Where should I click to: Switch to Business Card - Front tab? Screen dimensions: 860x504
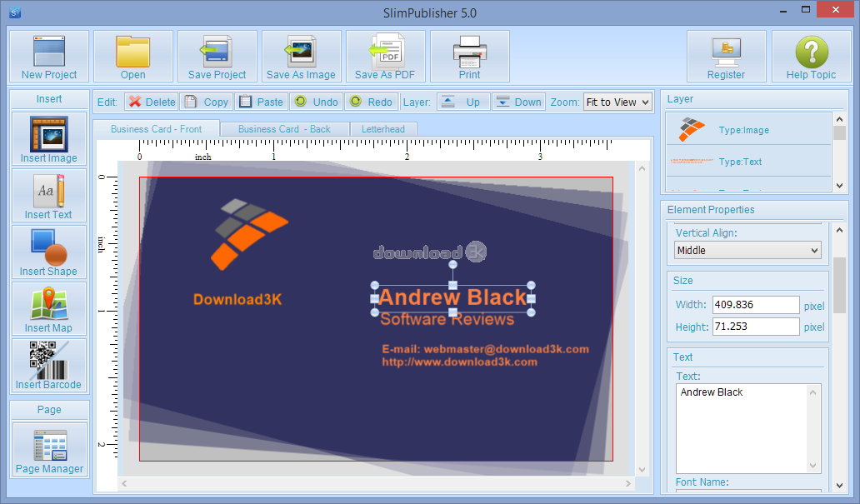click(x=157, y=129)
